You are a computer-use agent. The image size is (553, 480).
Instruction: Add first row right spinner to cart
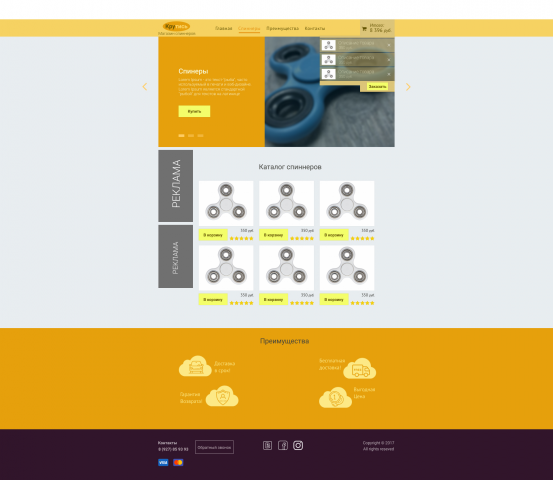[334, 235]
